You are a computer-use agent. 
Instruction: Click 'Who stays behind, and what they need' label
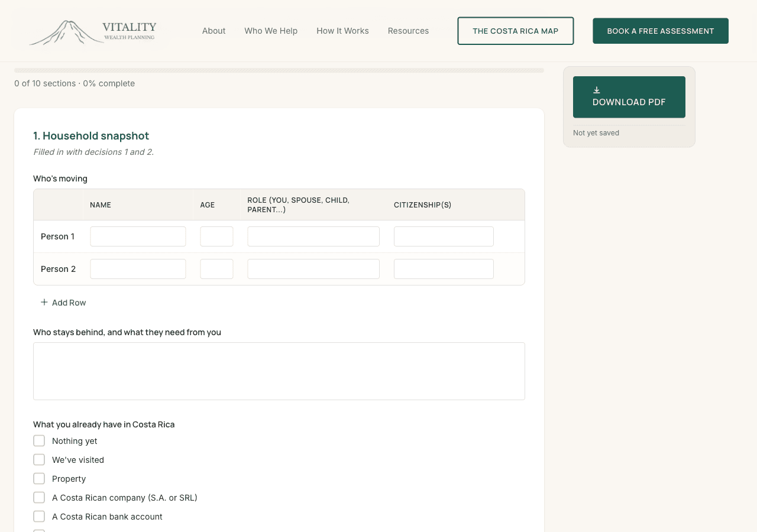[x=127, y=332]
